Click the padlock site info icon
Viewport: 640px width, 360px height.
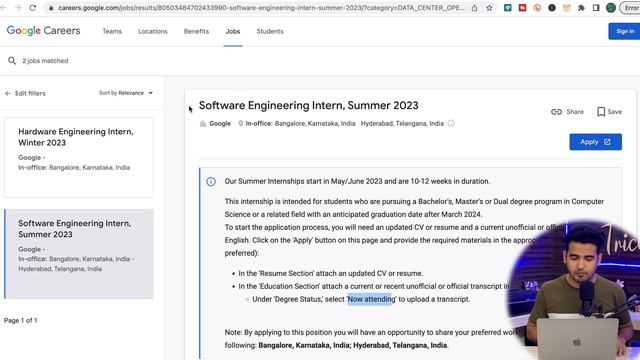click(x=51, y=8)
